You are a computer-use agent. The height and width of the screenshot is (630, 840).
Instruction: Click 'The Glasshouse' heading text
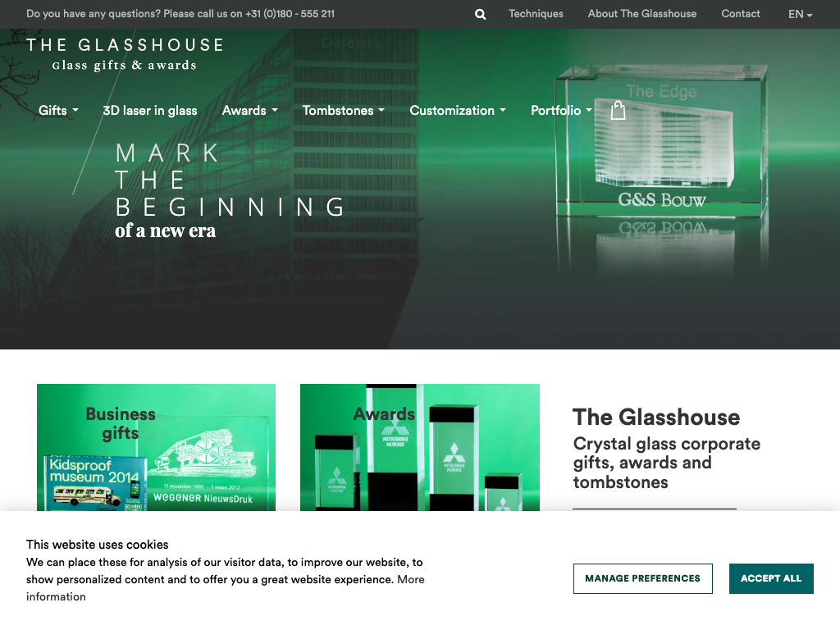pos(655,418)
